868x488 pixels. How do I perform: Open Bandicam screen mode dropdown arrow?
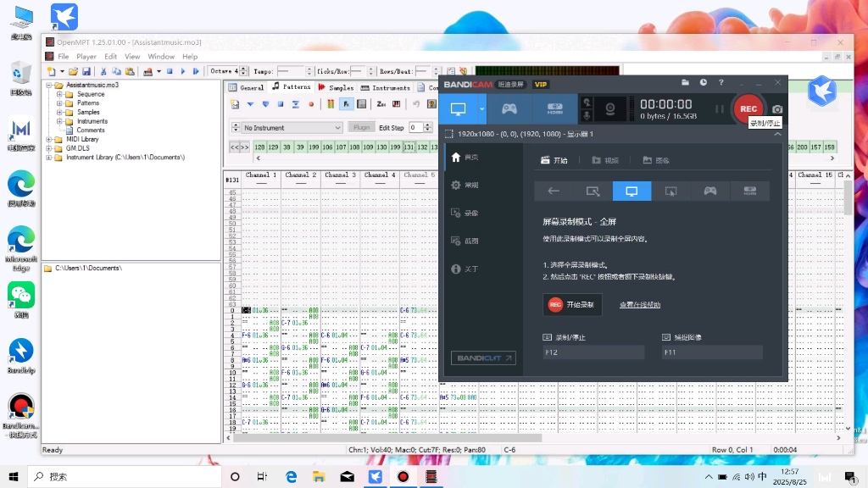[x=481, y=109]
